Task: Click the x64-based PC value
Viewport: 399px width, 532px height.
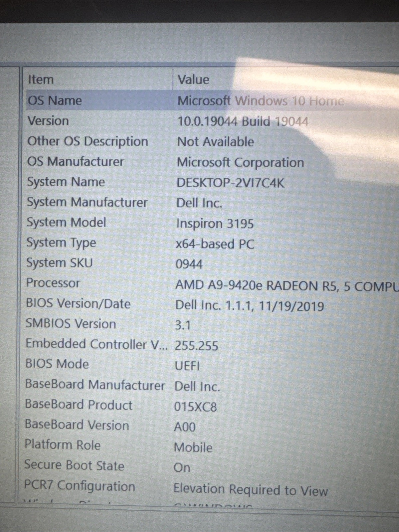Action: [x=215, y=244]
